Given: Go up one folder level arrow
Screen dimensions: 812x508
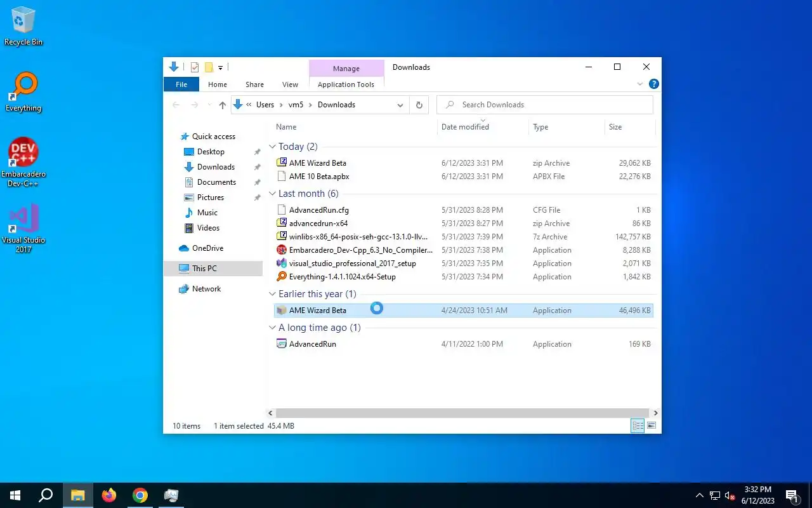Looking at the screenshot, I should tap(222, 105).
